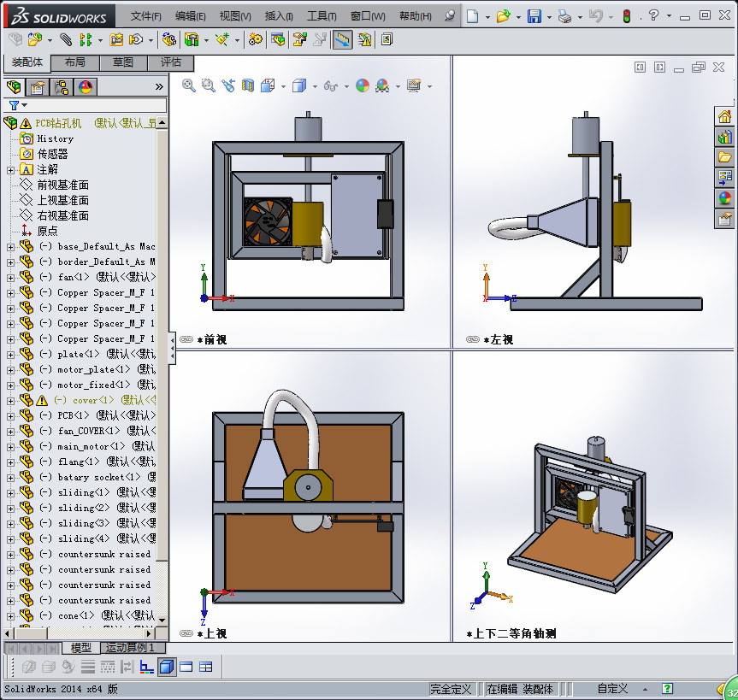The image size is (738, 700).
Task: Open the 文件(F) menu
Action: (146, 16)
